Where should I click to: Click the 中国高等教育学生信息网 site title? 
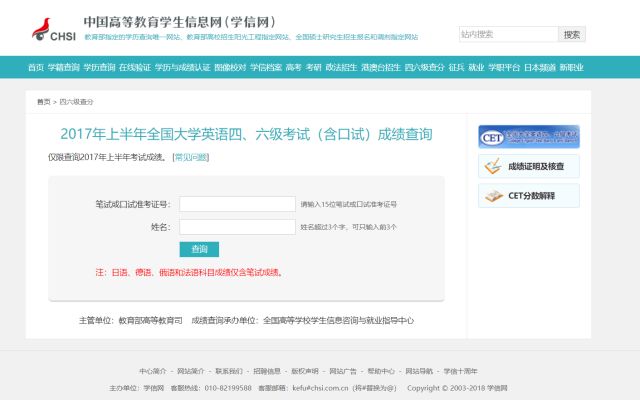180,22
